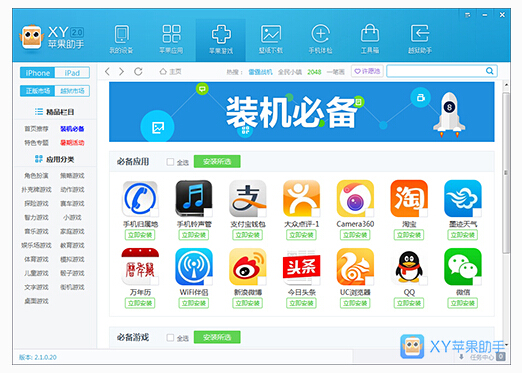This screenshot has width=522, height=373.
Task: Click the 装机必备 rocket banner
Action: 302,112
